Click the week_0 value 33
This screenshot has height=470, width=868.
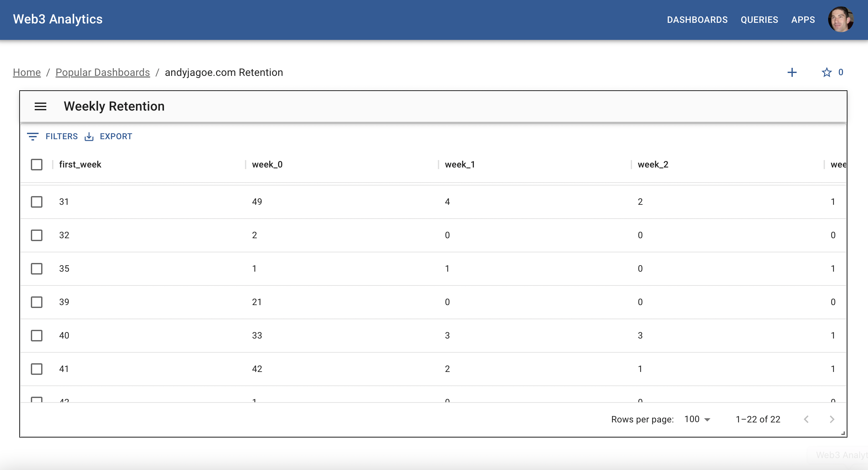click(257, 335)
